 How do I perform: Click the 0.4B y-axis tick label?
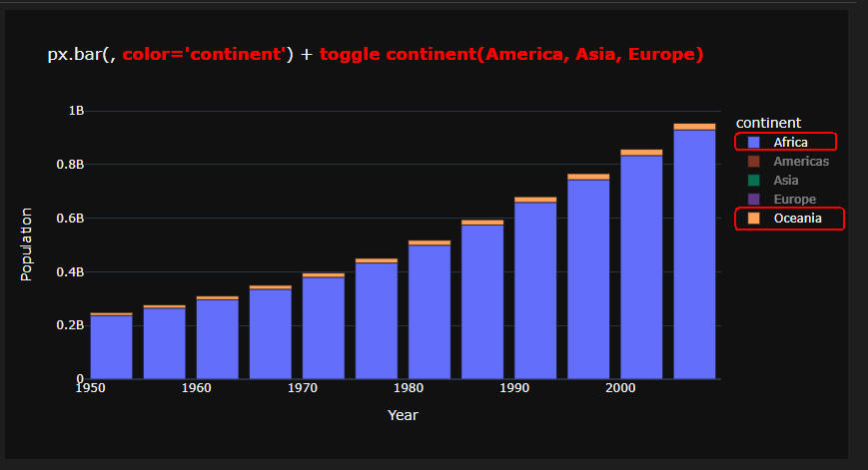tap(70, 271)
